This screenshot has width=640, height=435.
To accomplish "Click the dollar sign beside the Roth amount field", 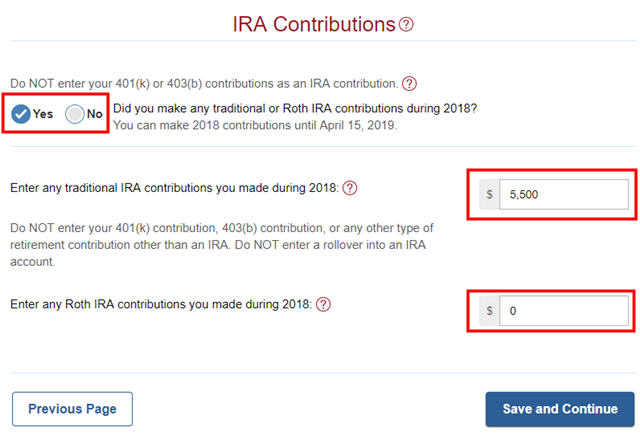I will [489, 311].
